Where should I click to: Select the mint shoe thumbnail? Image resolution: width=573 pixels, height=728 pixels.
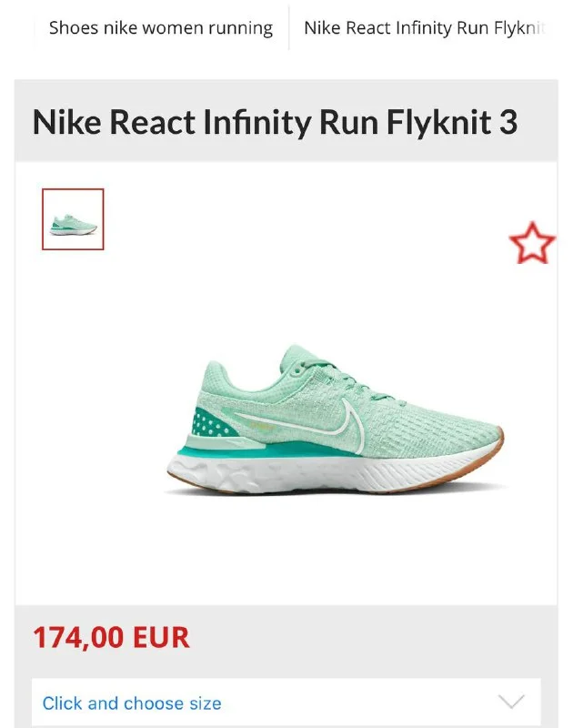tap(73, 219)
